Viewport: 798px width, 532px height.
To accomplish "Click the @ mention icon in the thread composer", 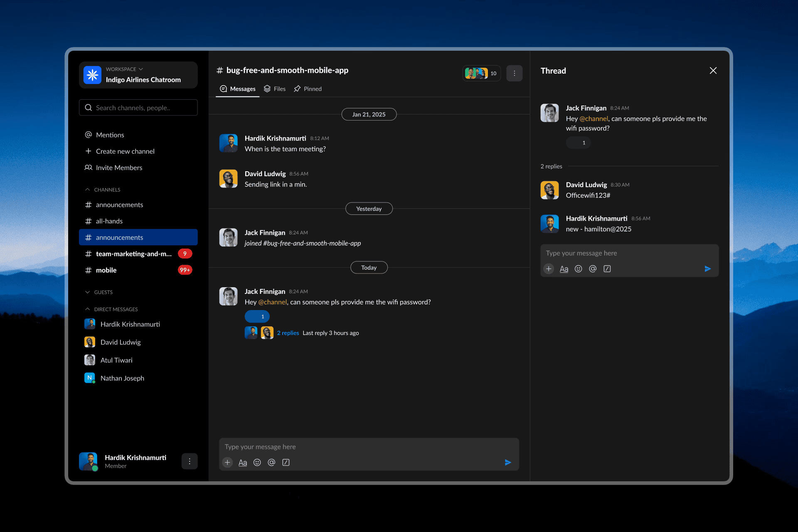I will (x=593, y=269).
